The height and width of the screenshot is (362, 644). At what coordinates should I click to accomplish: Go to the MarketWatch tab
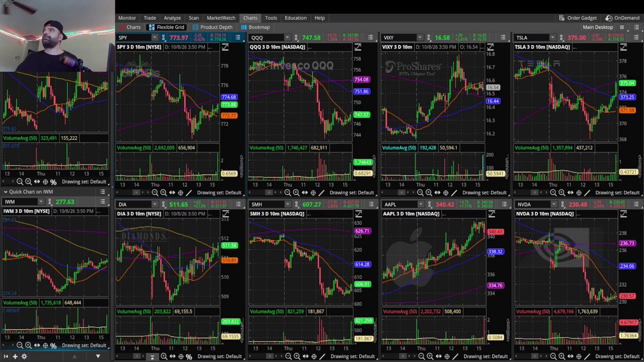pos(221,18)
